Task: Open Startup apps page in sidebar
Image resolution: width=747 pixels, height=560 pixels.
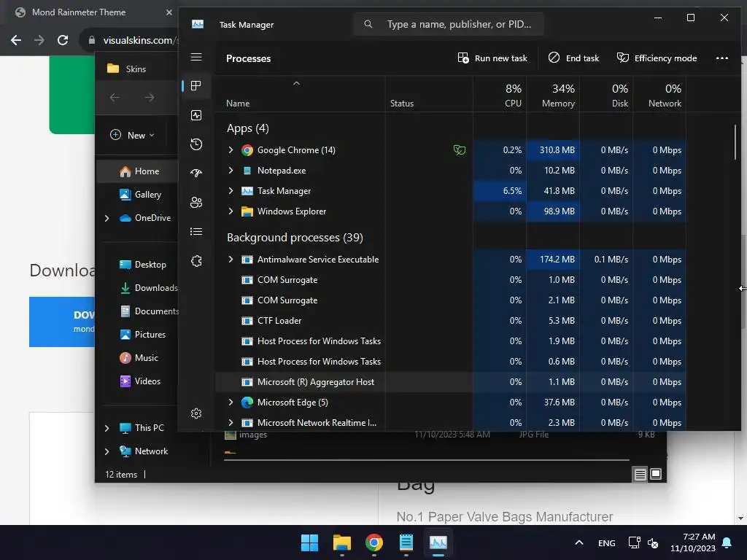Action: coord(196,174)
